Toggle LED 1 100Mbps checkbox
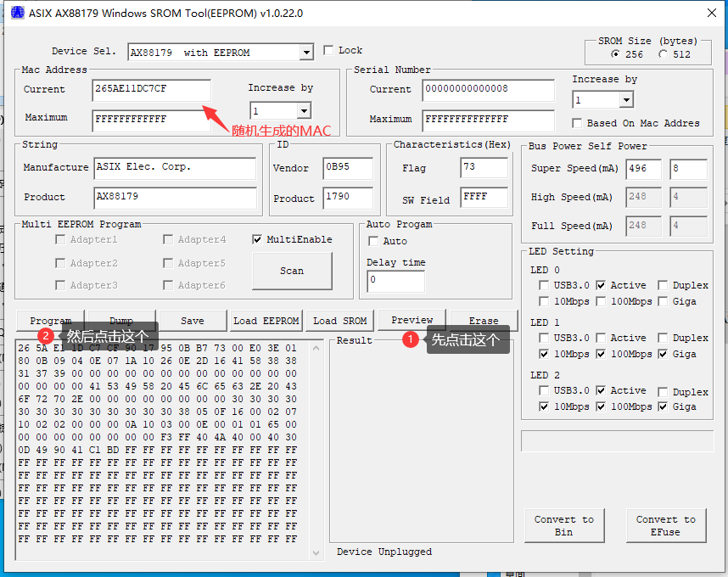The height and width of the screenshot is (577, 728). tap(601, 354)
